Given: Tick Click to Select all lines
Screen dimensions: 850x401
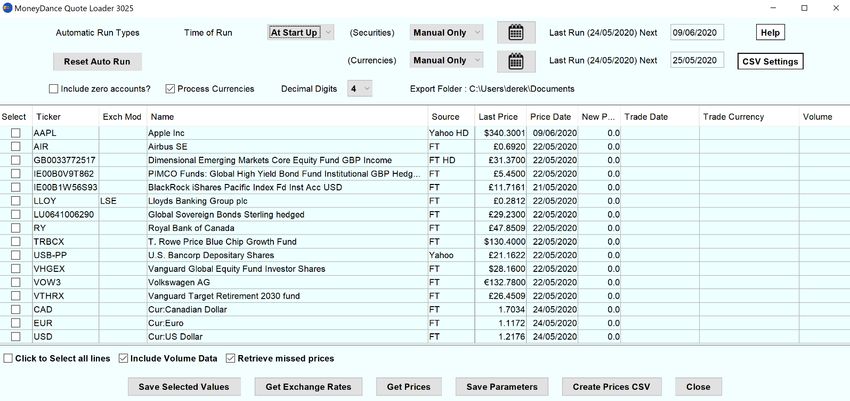Looking at the screenshot, I should [x=8, y=358].
